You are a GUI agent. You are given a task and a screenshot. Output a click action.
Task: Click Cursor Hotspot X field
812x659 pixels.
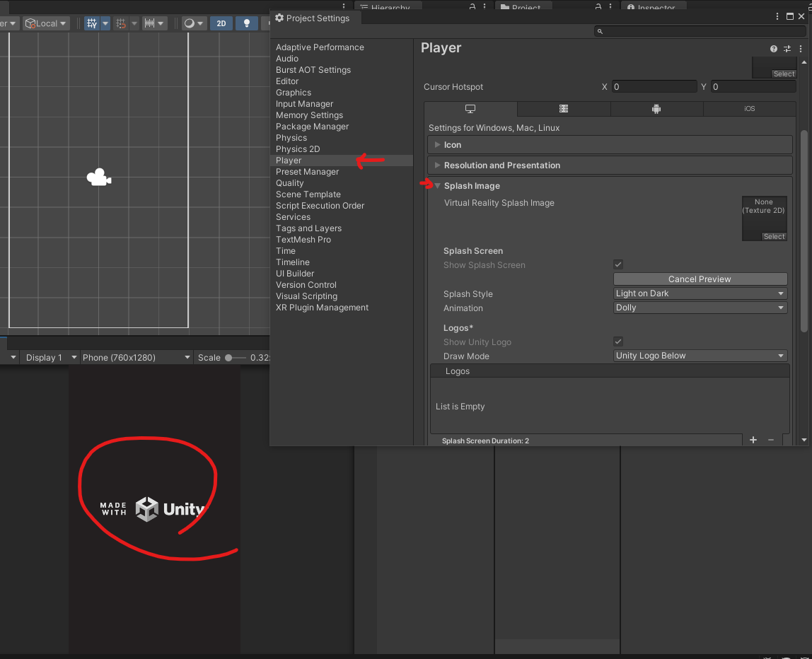pos(654,87)
